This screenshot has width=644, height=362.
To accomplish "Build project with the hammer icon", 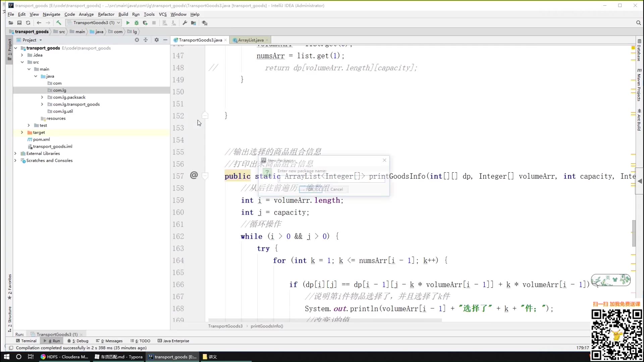I will coord(59,23).
